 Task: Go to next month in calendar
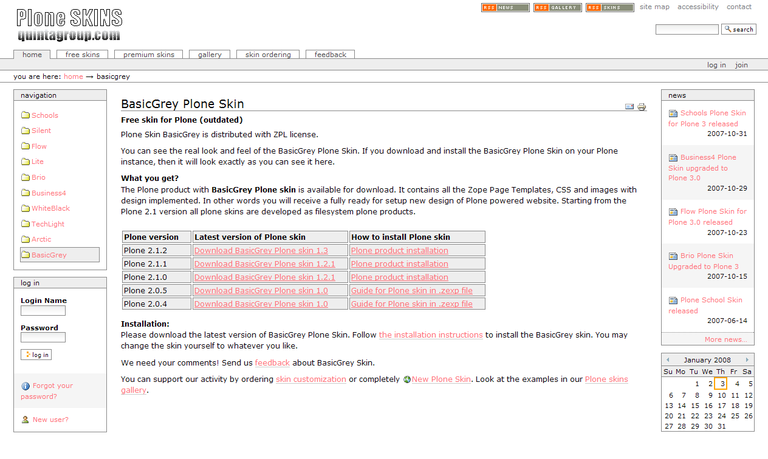746,359
